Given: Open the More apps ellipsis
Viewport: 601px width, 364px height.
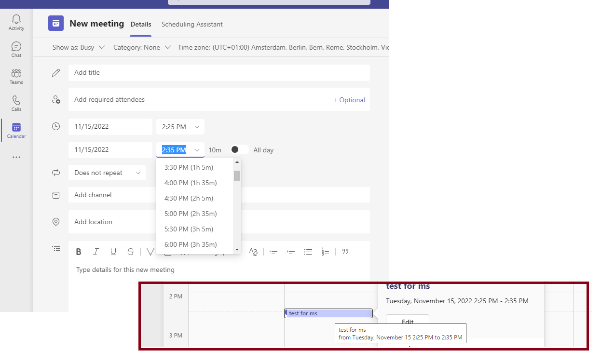Looking at the screenshot, I should click(16, 157).
